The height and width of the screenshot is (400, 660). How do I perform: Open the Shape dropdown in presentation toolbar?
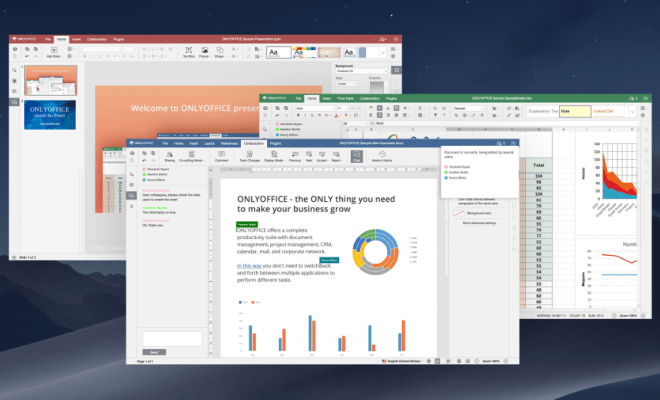click(219, 52)
